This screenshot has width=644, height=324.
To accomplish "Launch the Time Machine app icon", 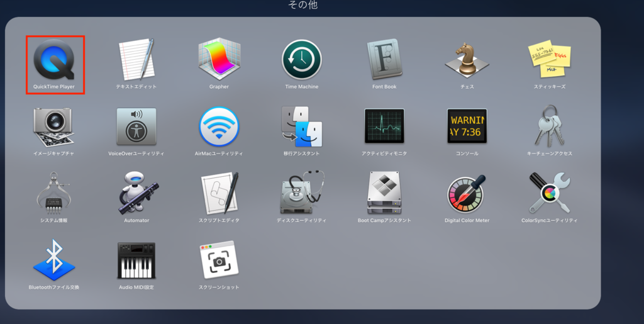I will click(x=302, y=60).
